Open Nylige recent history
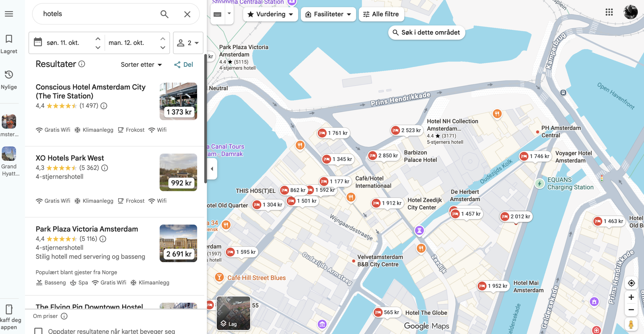The height and width of the screenshot is (334, 644). point(9,80)
